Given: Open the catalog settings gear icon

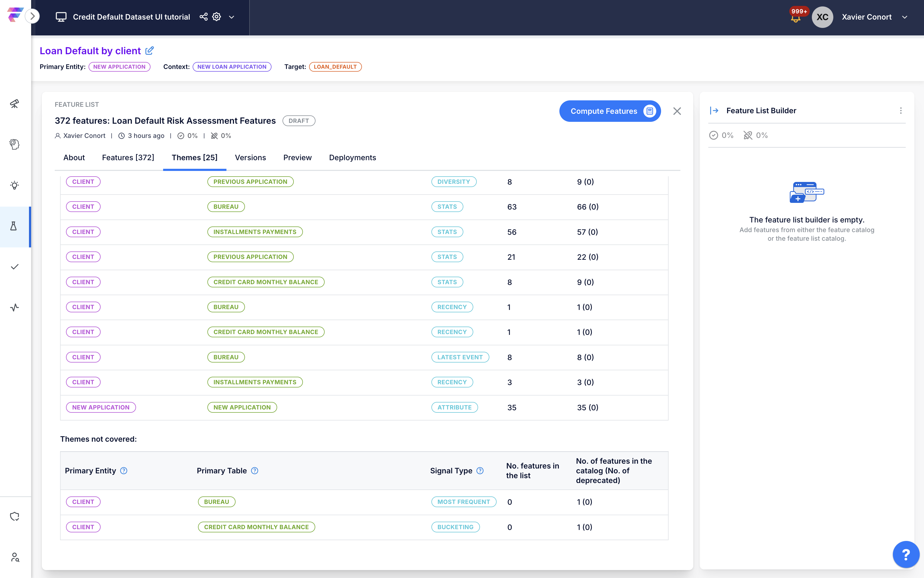Looking at the screenshot, I should (x=217, y=17).
